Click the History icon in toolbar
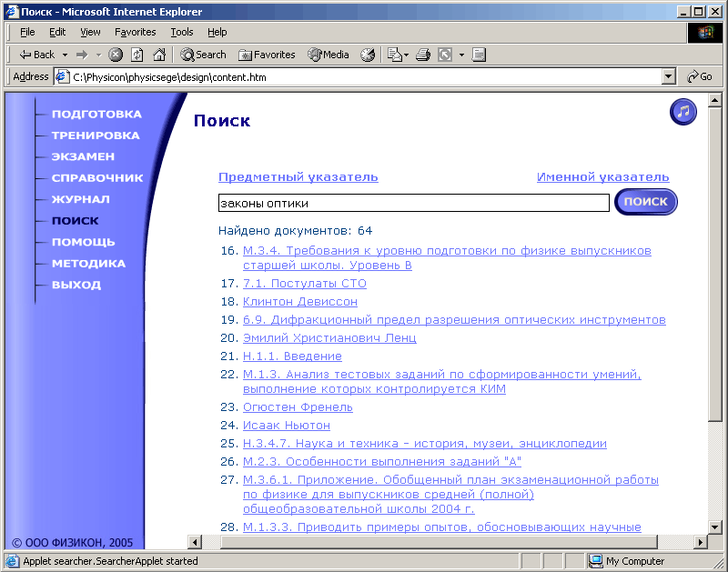 [x=368, y=55]
